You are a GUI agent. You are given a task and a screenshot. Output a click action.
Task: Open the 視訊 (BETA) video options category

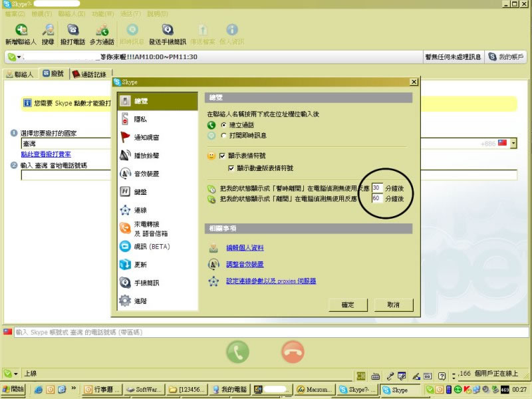pos(158,247)
